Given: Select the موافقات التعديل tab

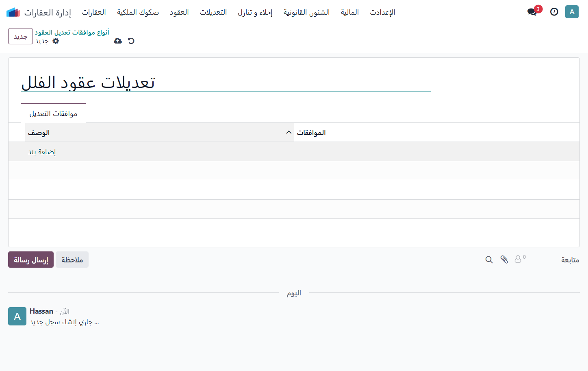Looking at the screenshot, I should coord(53,113).
